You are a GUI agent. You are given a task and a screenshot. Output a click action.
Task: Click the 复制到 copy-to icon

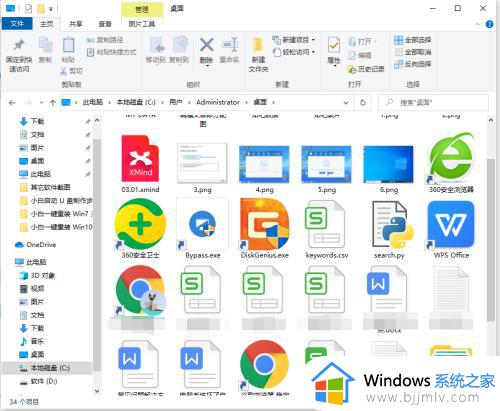180,45
